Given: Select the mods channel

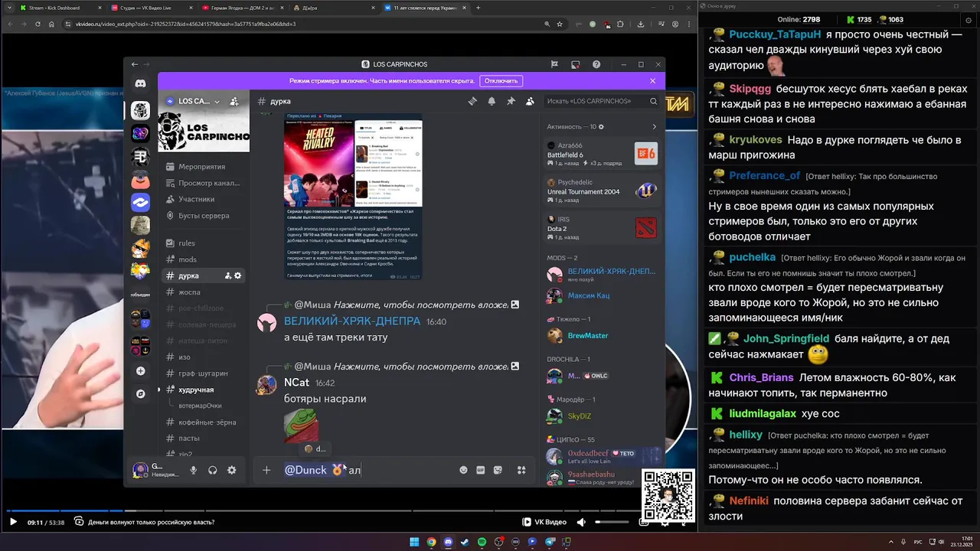Looking at the screenshot, I should click(203, 259).
